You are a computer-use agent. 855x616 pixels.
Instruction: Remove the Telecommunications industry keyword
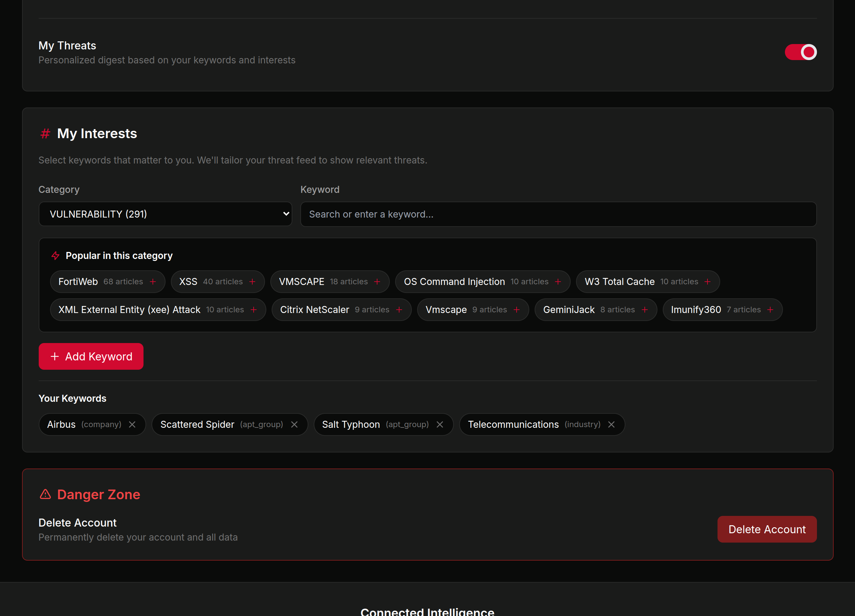[x=611, y=424]
